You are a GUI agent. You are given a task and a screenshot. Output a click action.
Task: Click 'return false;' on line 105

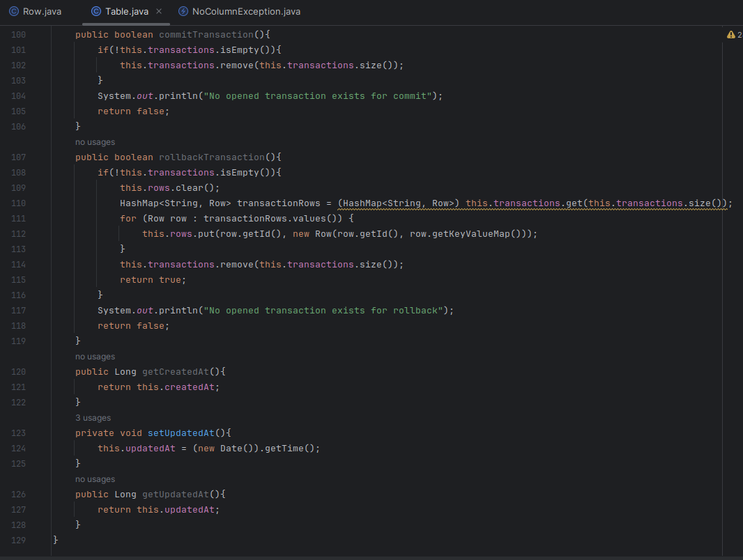(134, 111)
